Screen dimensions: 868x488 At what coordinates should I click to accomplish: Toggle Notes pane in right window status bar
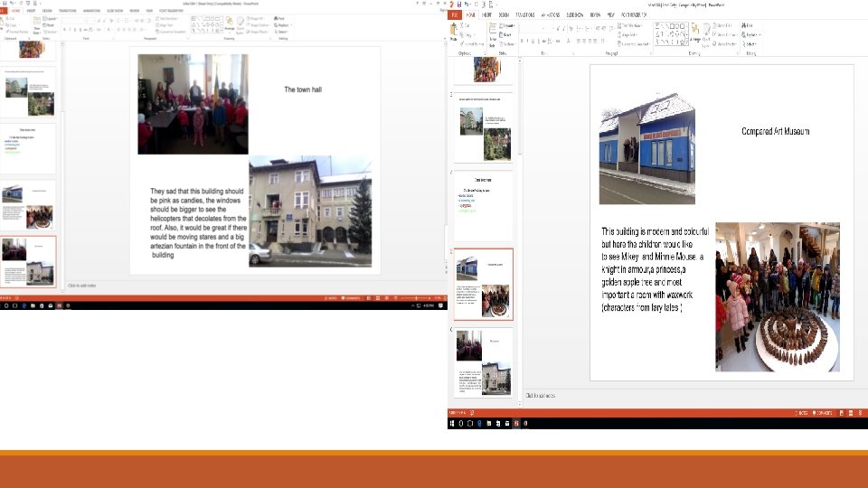click(x=802, y=413)
